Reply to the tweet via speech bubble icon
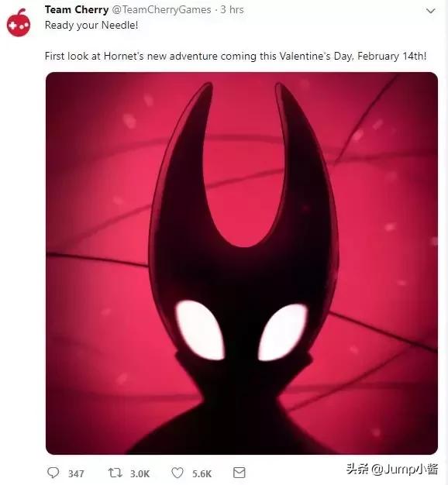 tap(53, 473)
